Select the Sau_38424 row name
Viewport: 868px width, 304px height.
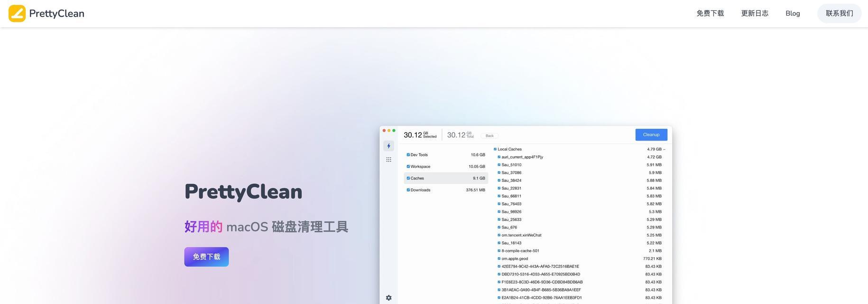pyautogui.click(x=511, y=180)
